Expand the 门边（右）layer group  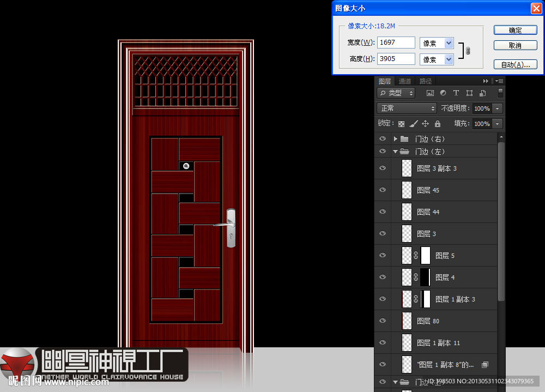395,139
